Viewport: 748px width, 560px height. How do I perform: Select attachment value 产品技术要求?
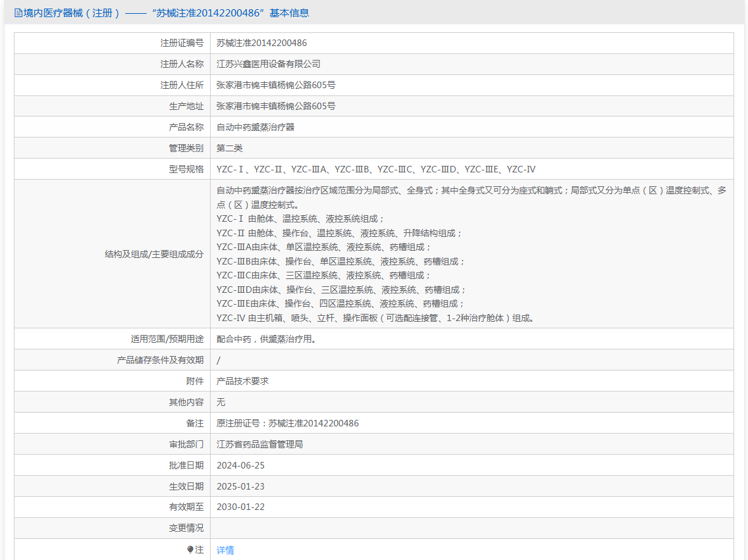242,381
